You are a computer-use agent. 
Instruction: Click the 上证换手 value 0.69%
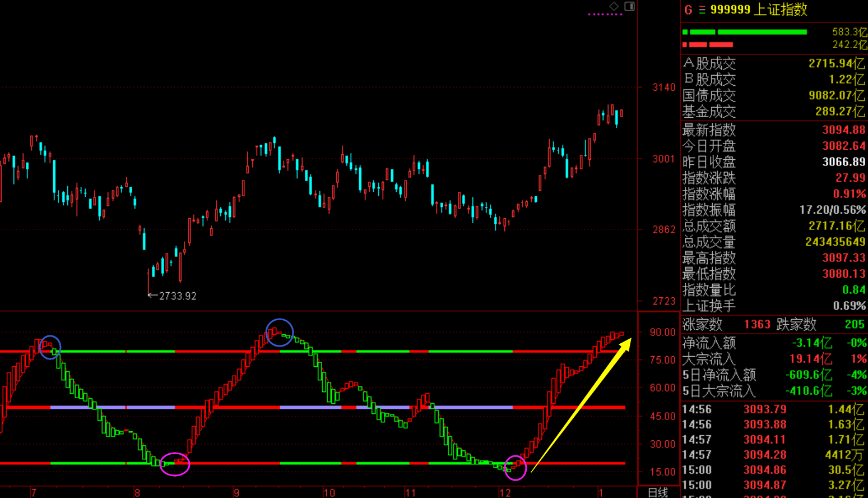tap(850, 306)
